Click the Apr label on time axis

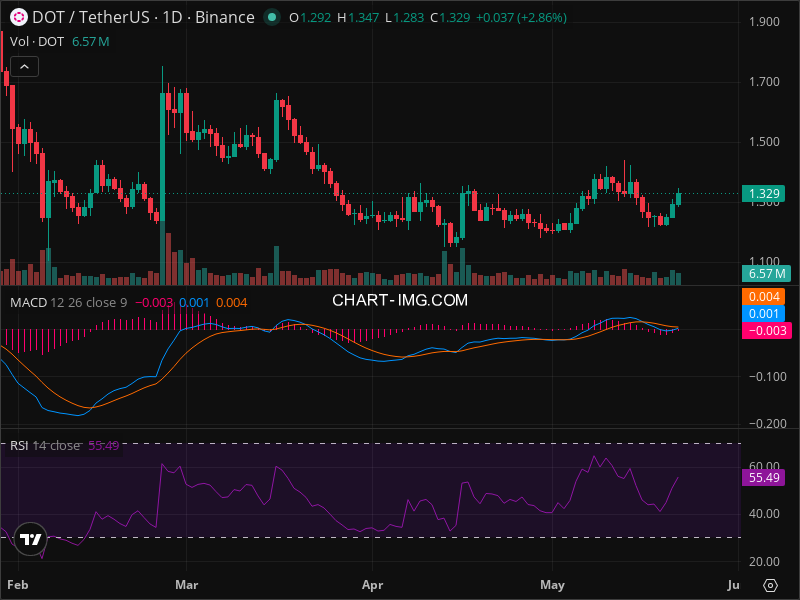coord(372,585)
